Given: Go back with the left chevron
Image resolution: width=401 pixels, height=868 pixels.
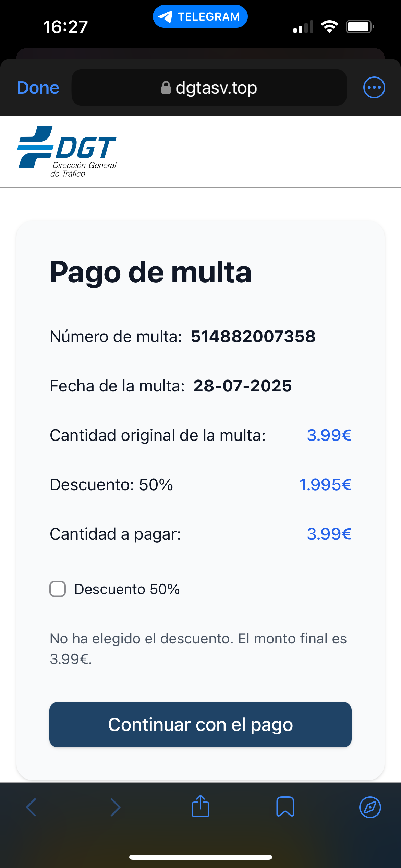Looking at the screenshot, I should [31, 807].
